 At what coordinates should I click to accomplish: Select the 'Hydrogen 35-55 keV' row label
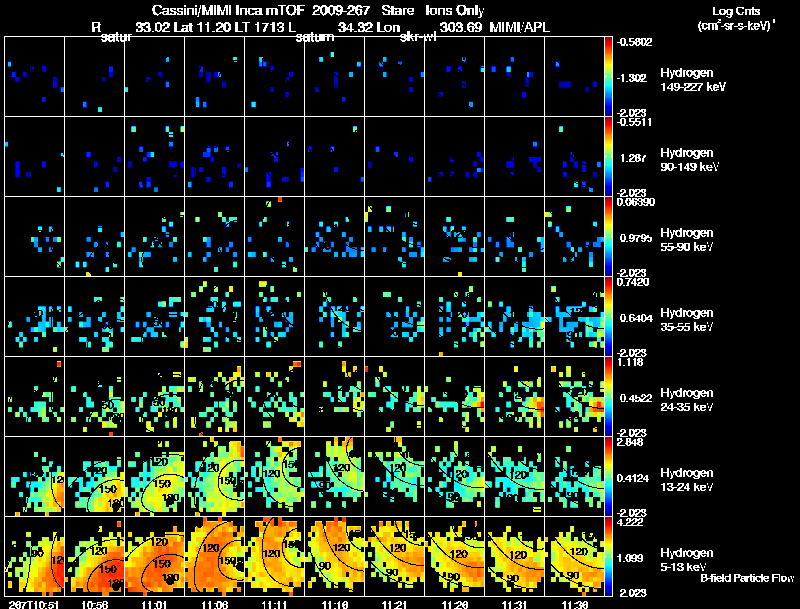(x=687, y=320)
